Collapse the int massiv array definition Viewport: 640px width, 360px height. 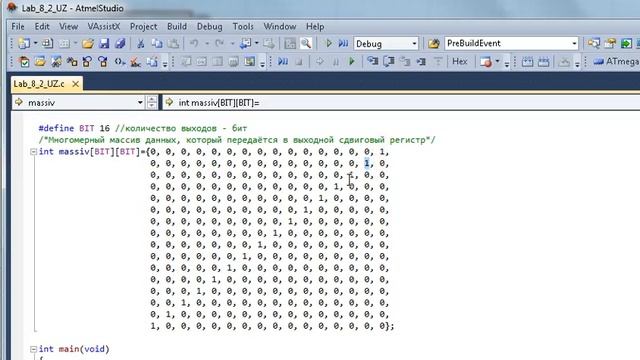tap(33, 152)
